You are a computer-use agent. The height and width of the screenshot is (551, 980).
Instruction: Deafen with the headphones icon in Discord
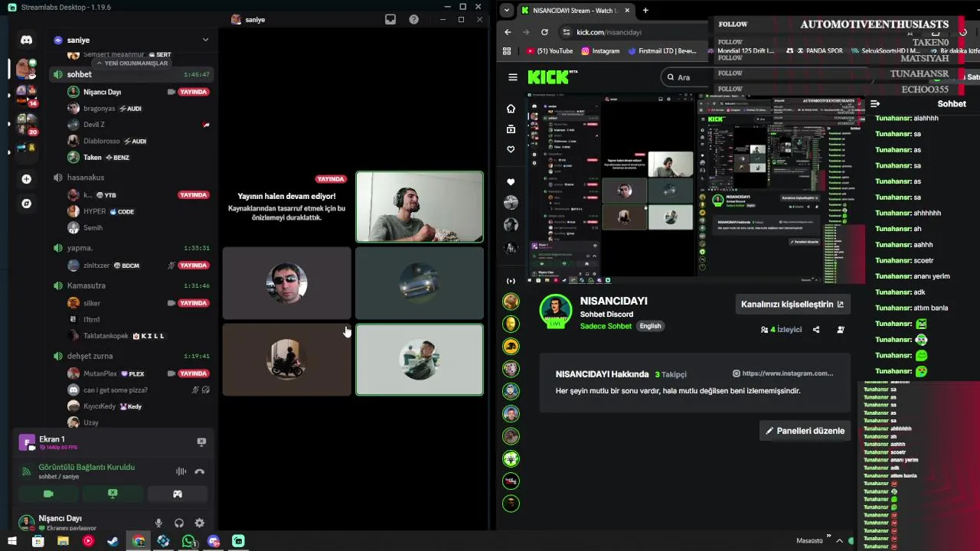[179, 523]
